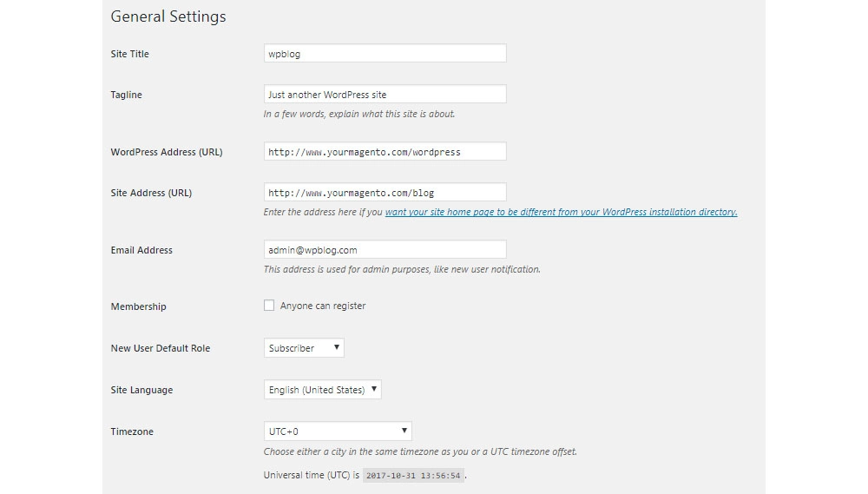This screenshot has width=868, height=494.
Task: Click the Tagline label
Action: coord(127,95)
